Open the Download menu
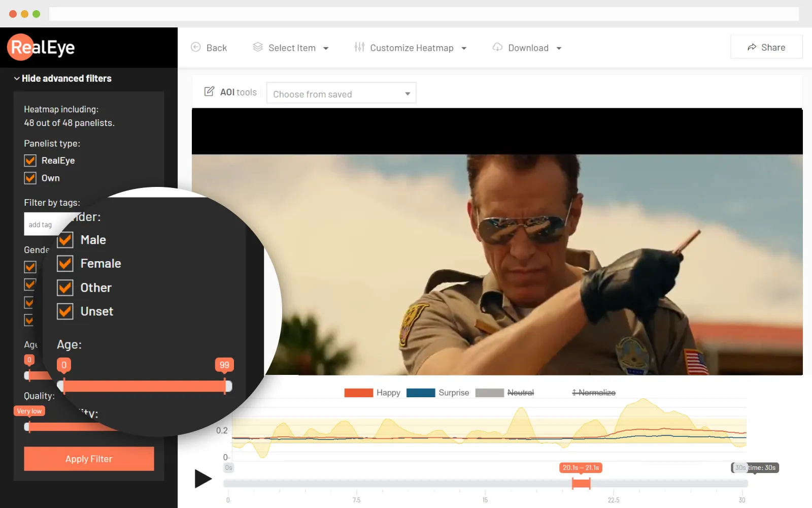The height and width of the screenshot is (508, 812). [x=528, y=48]
